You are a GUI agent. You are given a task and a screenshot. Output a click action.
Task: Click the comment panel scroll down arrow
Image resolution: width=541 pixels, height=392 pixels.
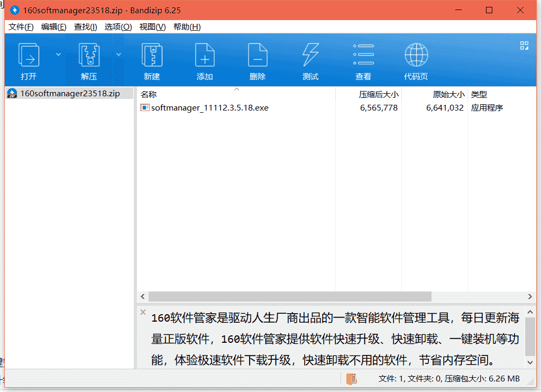530,362
